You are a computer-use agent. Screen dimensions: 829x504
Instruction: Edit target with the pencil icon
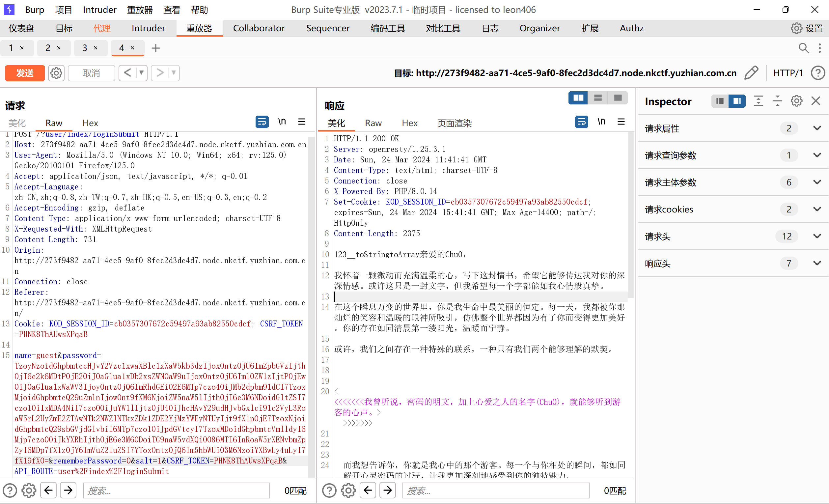click(x=751, y=73)
